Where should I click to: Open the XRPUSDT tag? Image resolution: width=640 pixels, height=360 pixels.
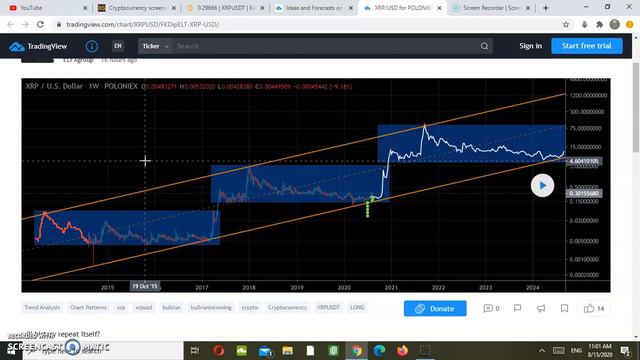pyautogui.click(x=329, y=307)
